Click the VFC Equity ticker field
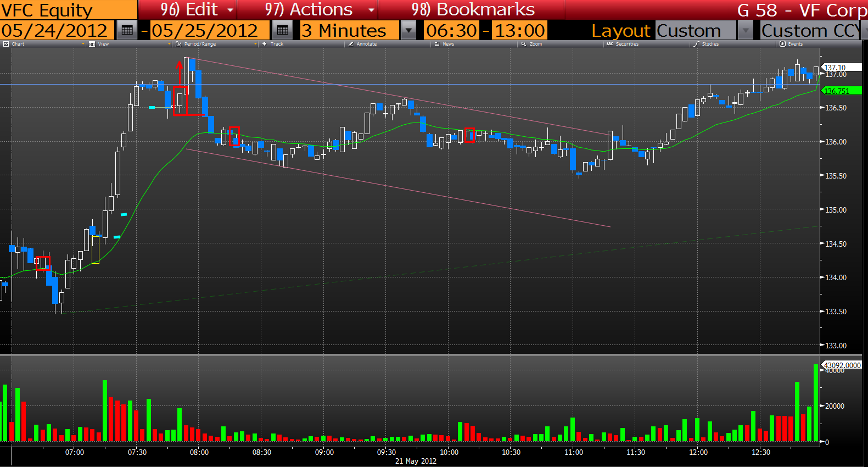868x467 pixels. pyautogui.click(x=68, y=10)
